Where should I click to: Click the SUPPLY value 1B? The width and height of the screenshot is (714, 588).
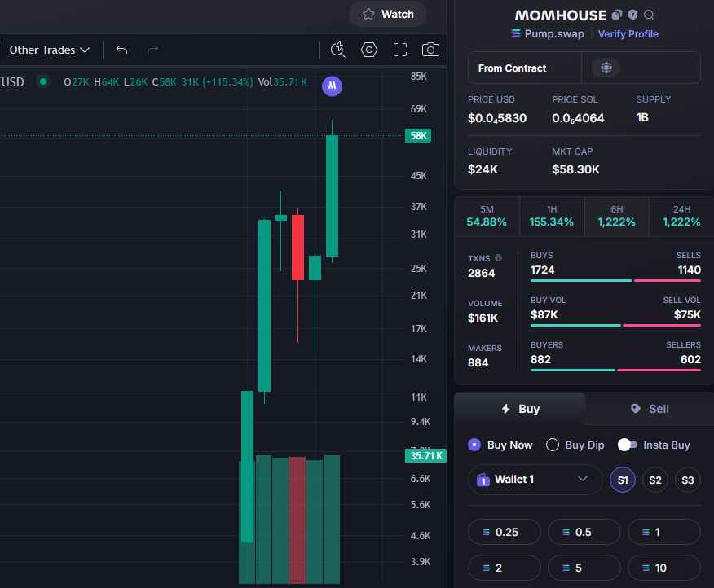[x=642, y=117]
